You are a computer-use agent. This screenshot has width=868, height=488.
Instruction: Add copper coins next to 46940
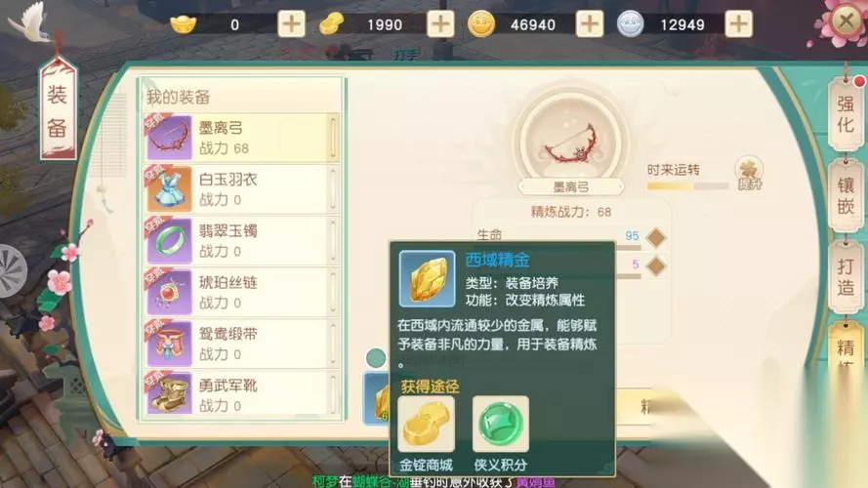tap(589, 24)
